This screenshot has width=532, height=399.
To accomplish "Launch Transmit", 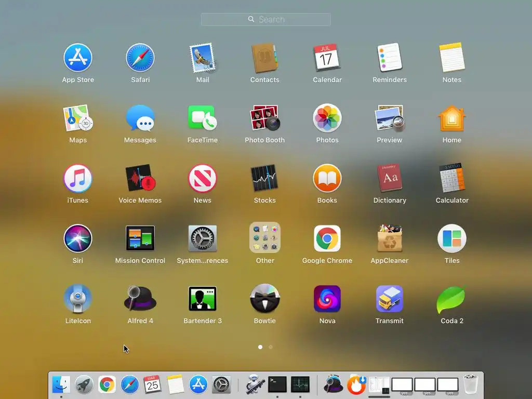I will (x=390, y=299).
